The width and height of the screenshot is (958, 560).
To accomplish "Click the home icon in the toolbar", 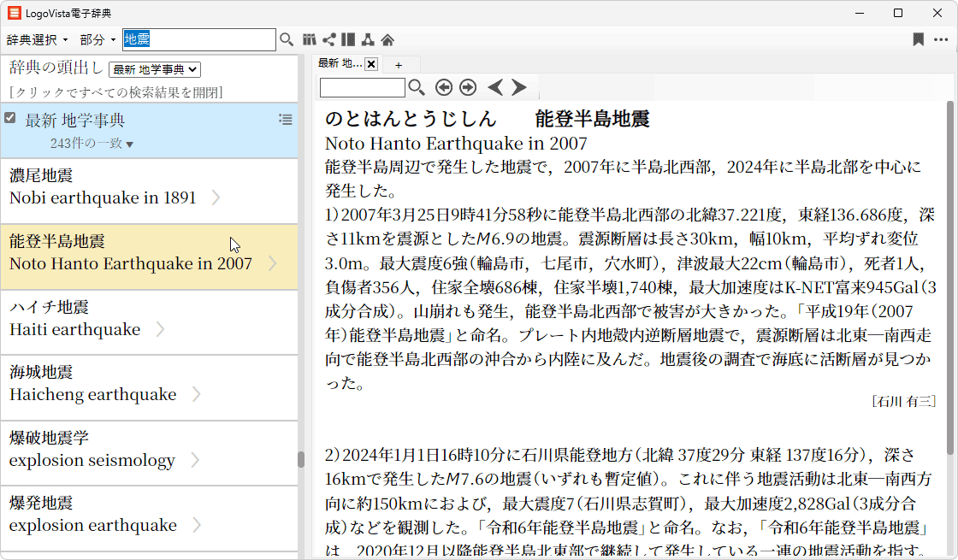I will coord(387,39).
